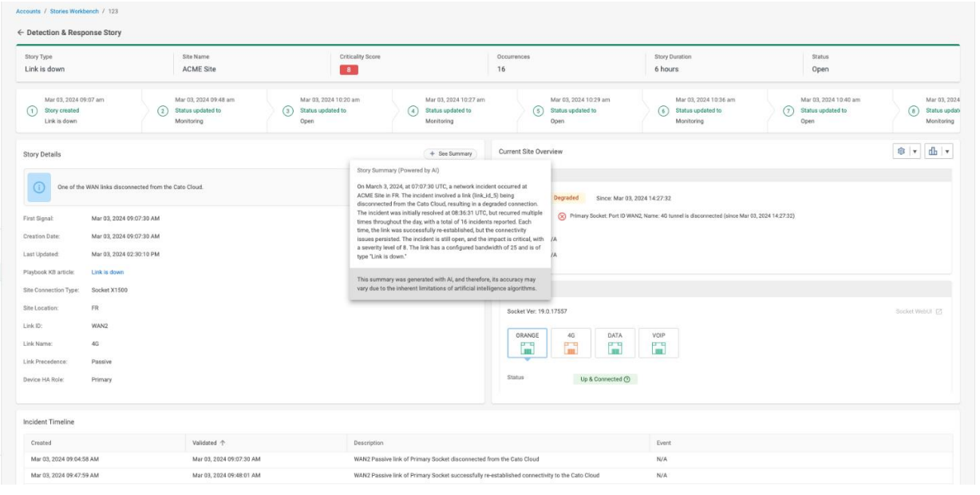Click the ACME Site name value
The image size is (980, 495).
200,69
